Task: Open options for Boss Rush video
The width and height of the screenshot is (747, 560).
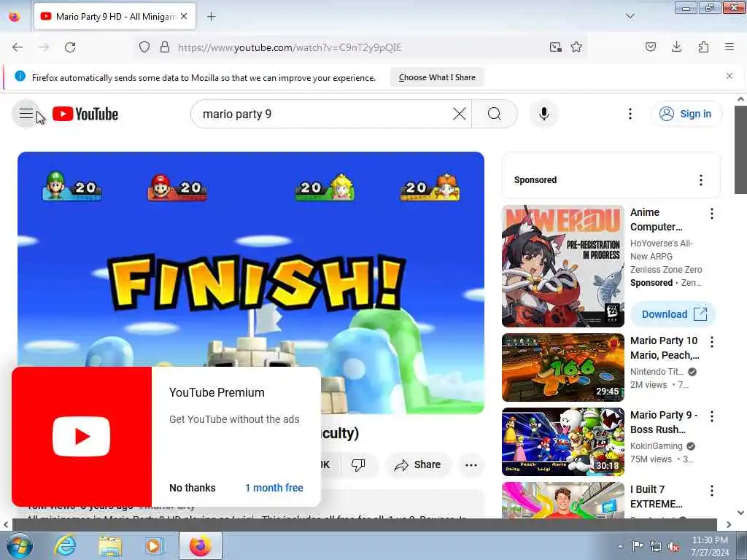Action: tap(711, 416)
